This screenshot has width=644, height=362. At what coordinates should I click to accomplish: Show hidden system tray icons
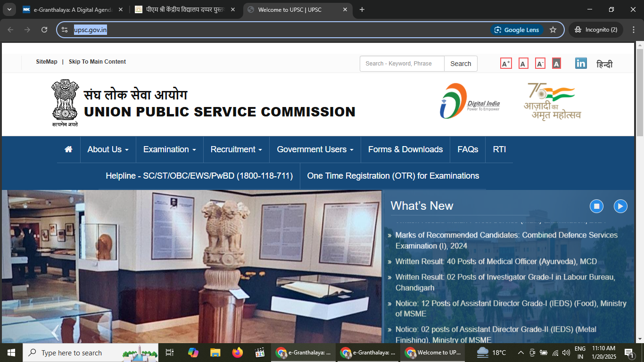coord(521,353)
